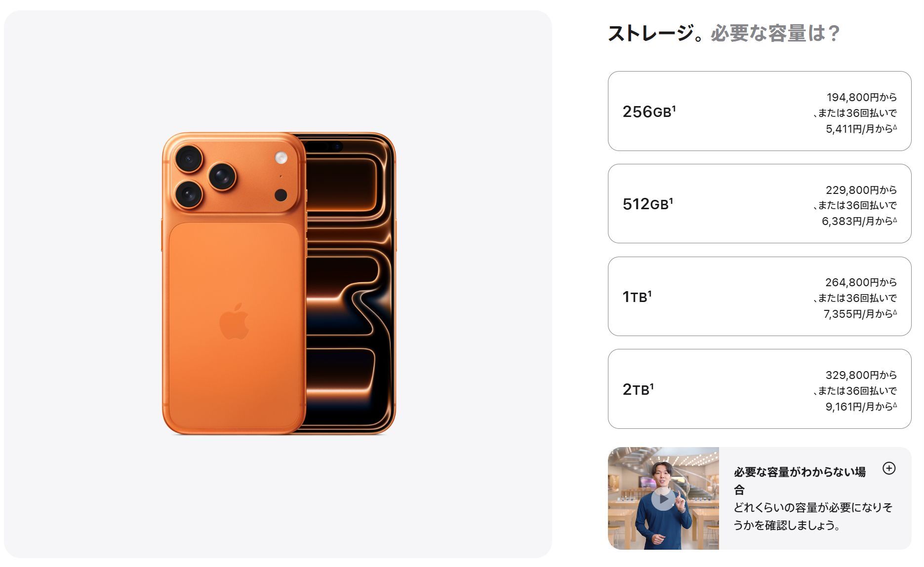
Task: Click the orange iPhone product image
Action: [279, 283]
